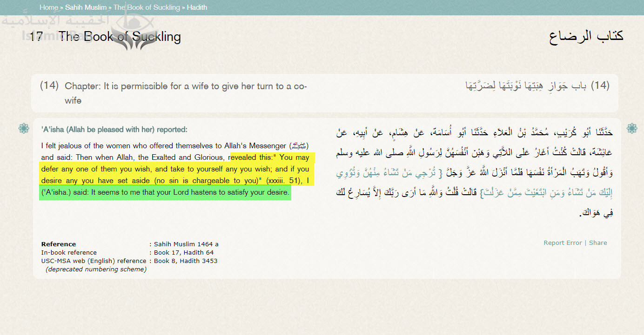Click the teal Arabic Quran verse text
644x335 pixels.
click(475, 182)
